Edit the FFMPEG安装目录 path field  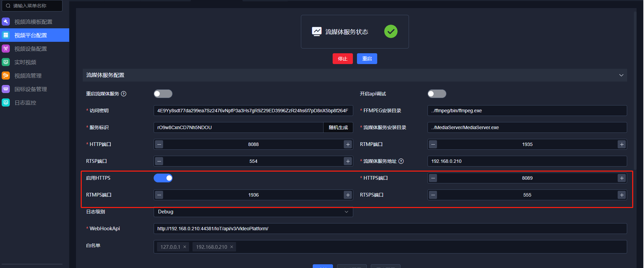[x=527, y=111]
